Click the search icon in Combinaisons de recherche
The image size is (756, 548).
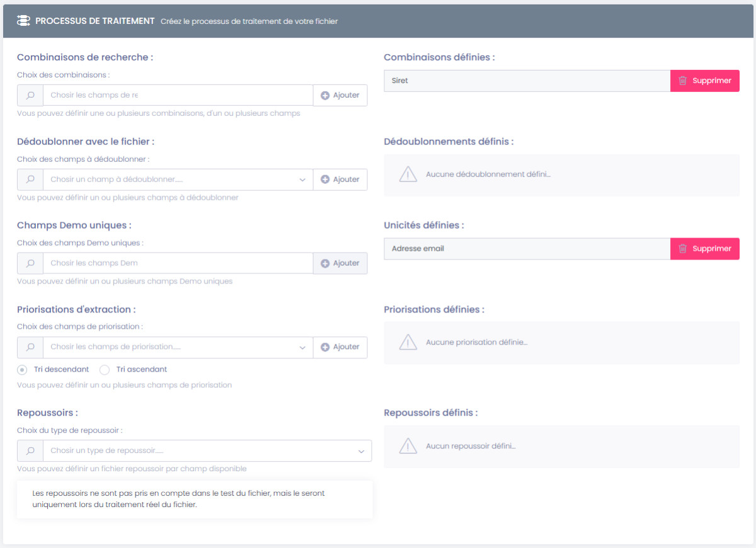[30, 95]
